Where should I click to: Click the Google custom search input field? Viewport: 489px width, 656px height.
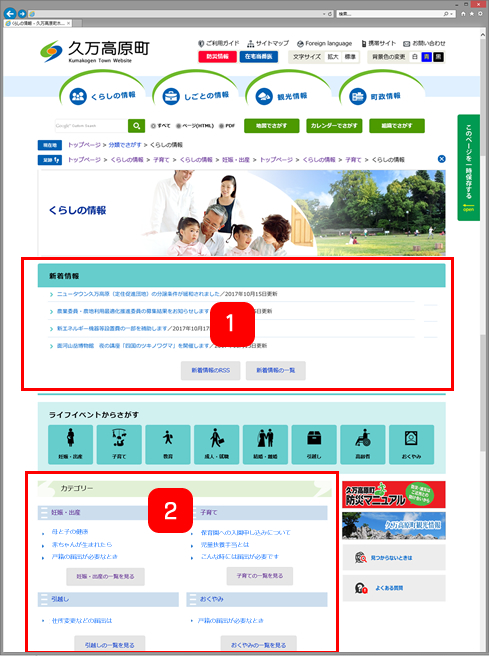pos(91,126)
